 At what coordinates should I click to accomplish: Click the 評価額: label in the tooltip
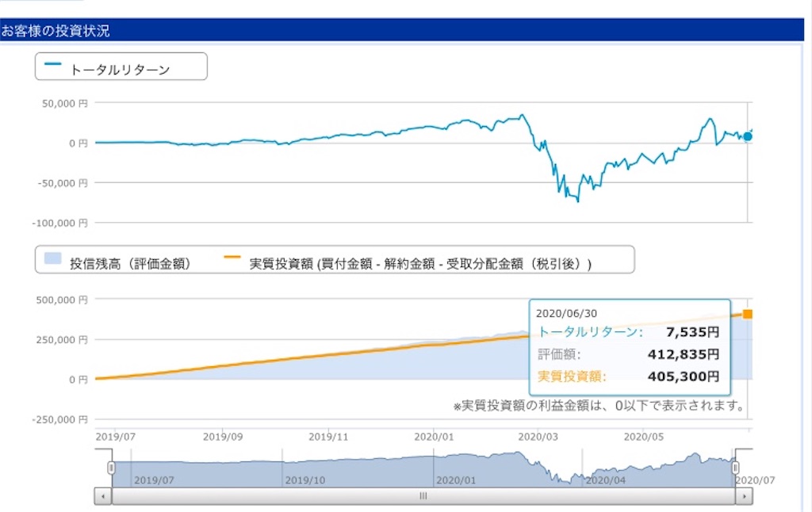559,354
